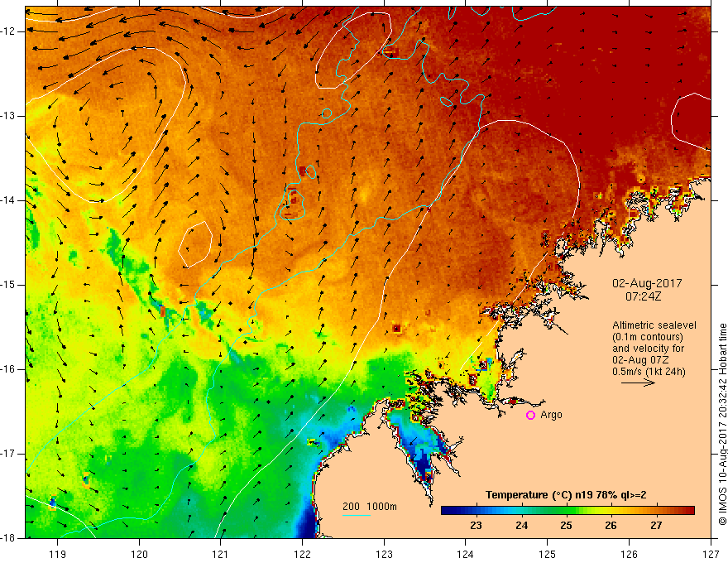Click longitude label 125
The image size is (728, 563).
pyautogui.click(x=548, y=554)
